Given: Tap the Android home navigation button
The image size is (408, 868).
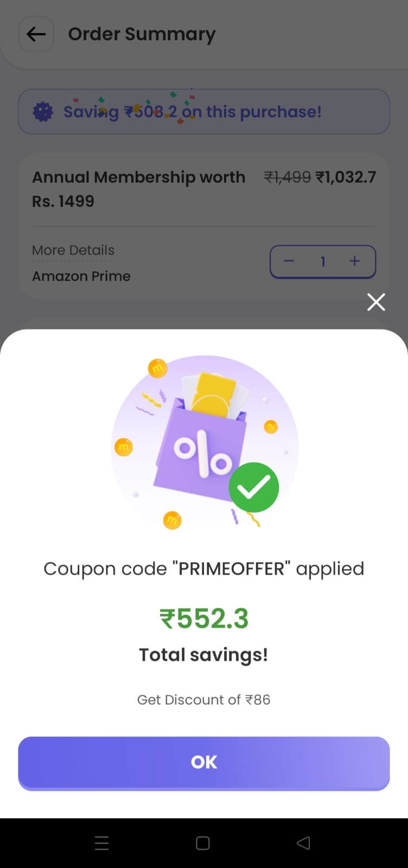Looking at the screenshot, I should click(x=203, y=843).
